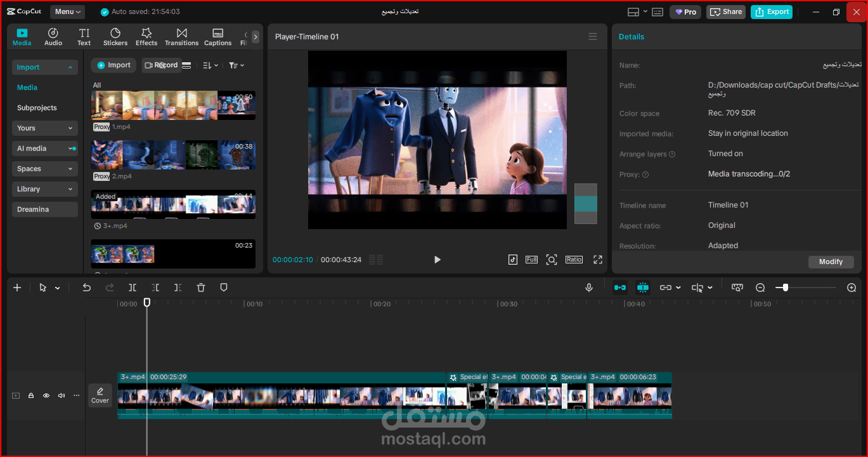
Task: Split clip at playhead
Action: [x=133, y=288]
